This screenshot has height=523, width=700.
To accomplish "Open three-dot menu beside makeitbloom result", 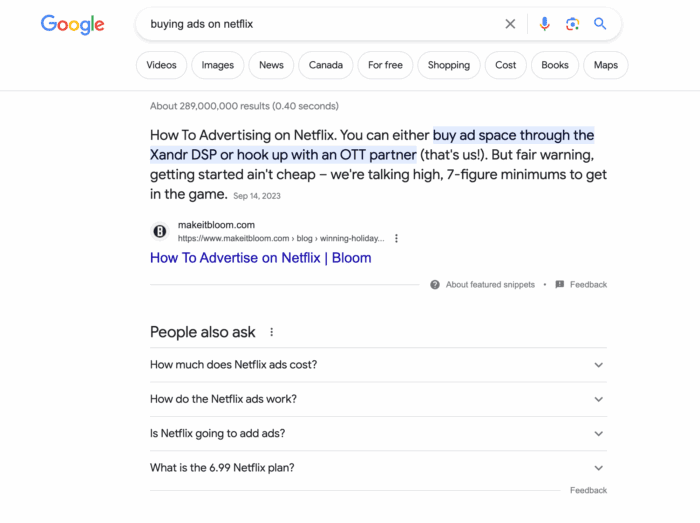I will click(x=397, y=239).
